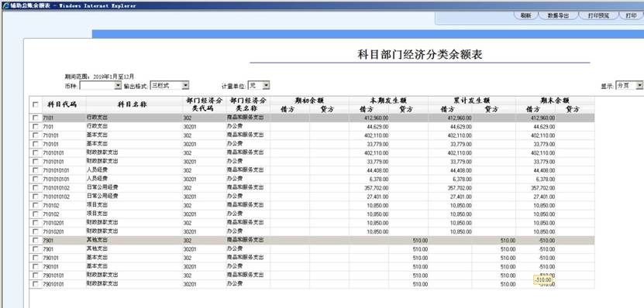
Task: Click 44,629.00 under 累计发生额 借方
Action: point(461,127)
